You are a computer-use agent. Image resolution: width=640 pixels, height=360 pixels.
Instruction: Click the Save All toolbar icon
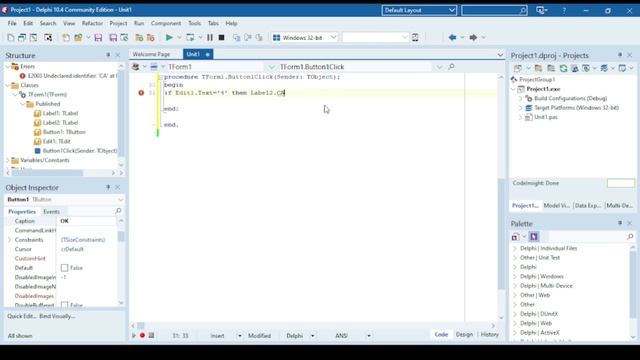(x=113, y=38)
